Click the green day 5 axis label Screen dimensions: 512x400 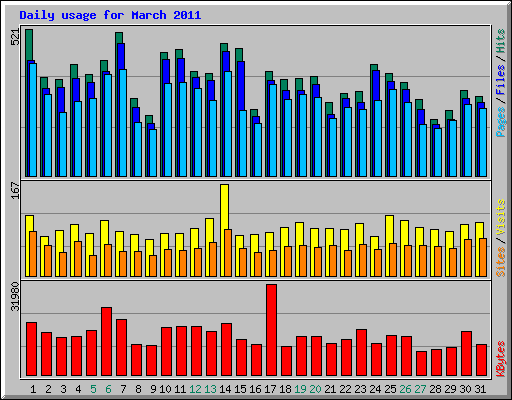point(93,389)
